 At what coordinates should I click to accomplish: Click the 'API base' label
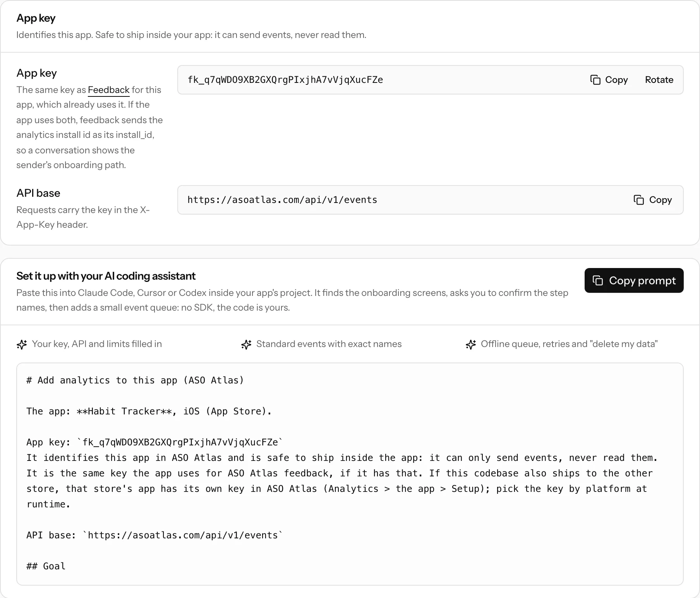38,193
